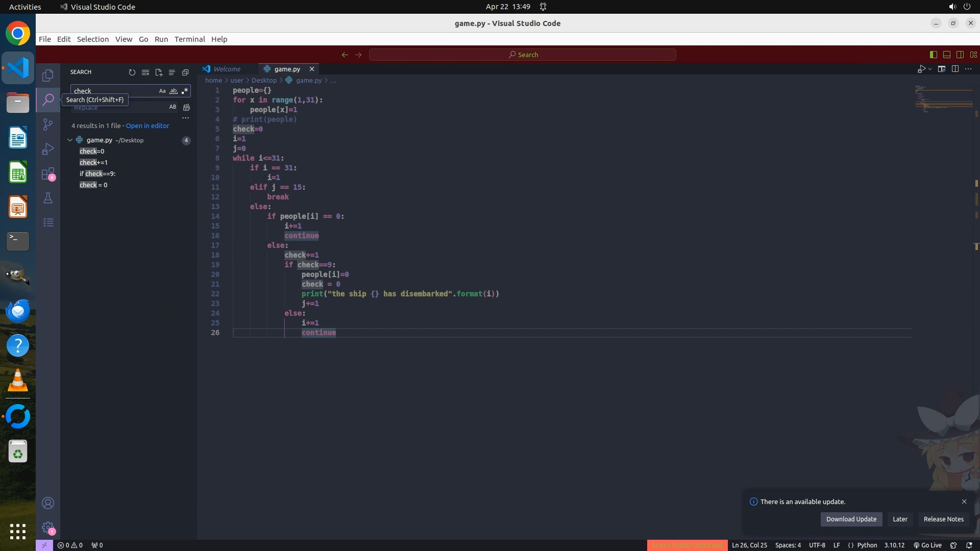Refresh the search results

point(132,72)
